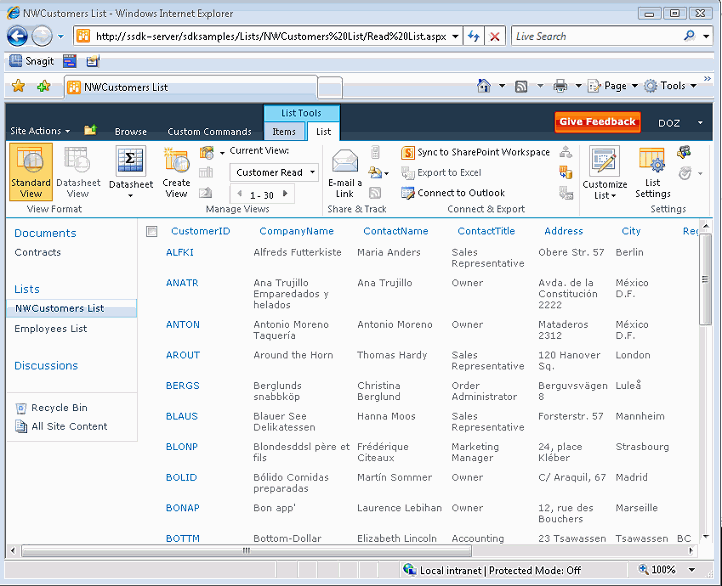This screenshot has width=722, height=586.
Task: Click the Thomas Hardy contact name
Action: coord(392,355)
